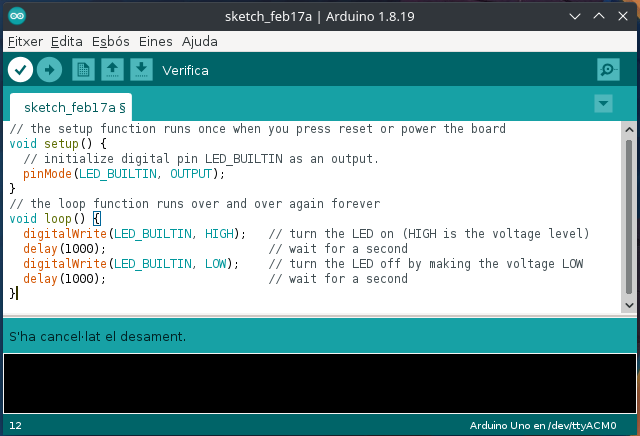Open the Serial Monitor magnifier icon
Image resolution: width=640 pixels, height=436 pixels.
[607, 70]
